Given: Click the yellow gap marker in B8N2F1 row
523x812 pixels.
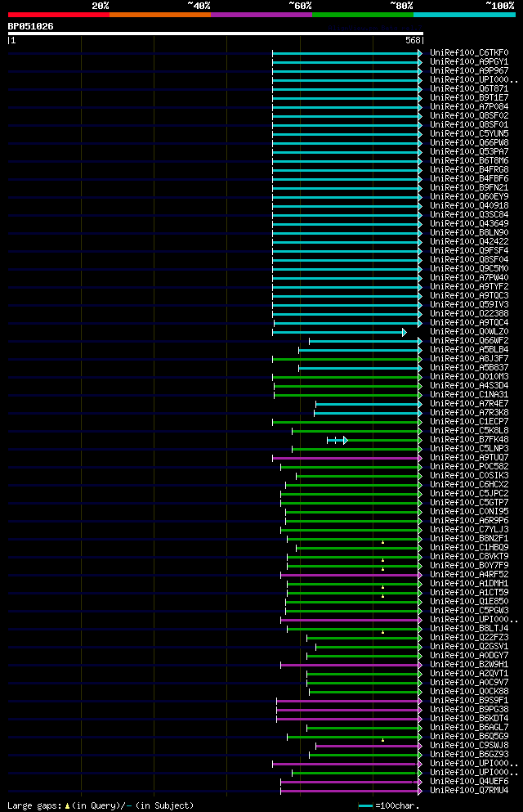Looking at the screenshot, I should 382,541.
